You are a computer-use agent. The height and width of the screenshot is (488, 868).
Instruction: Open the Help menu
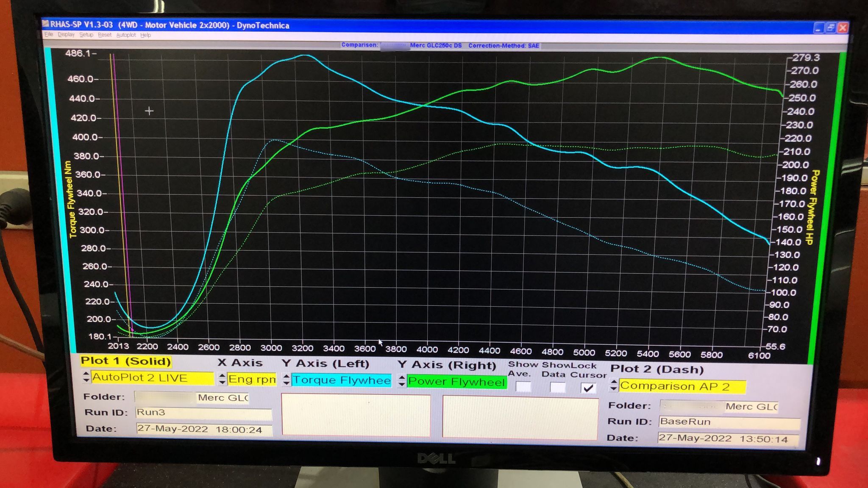(x=145, y=35)
